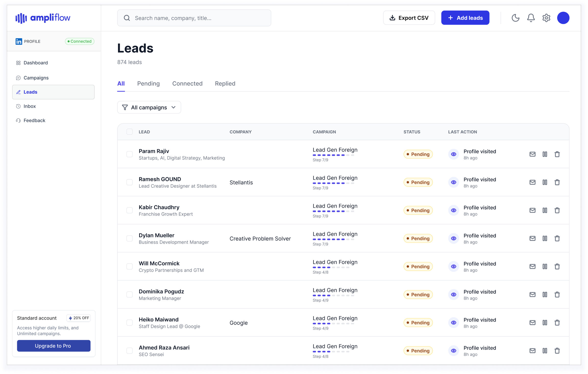
Task: Send message to Param Rajiv via envelope icon
Action: (532, 154)
